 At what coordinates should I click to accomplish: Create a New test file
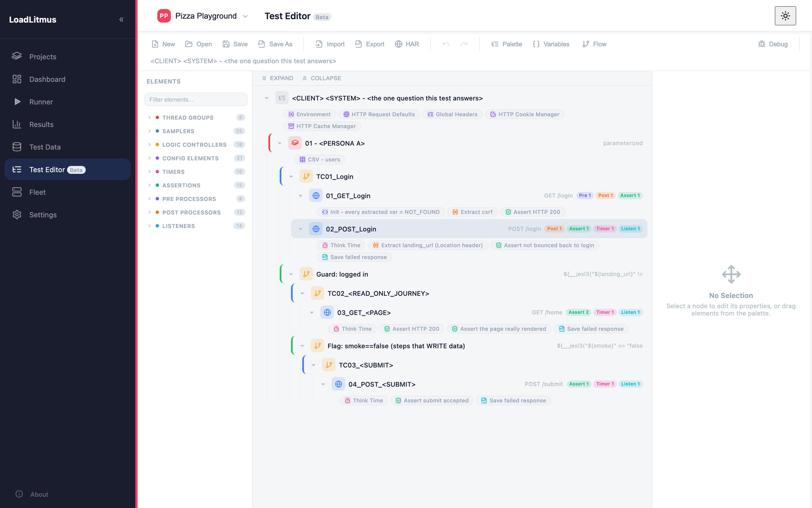click(163, 44)
